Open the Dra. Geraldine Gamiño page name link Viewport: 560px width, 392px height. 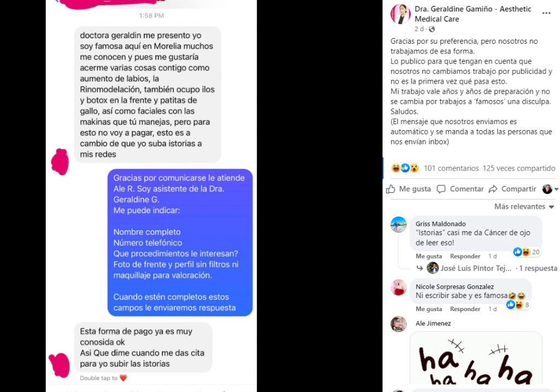pos(473,14)
